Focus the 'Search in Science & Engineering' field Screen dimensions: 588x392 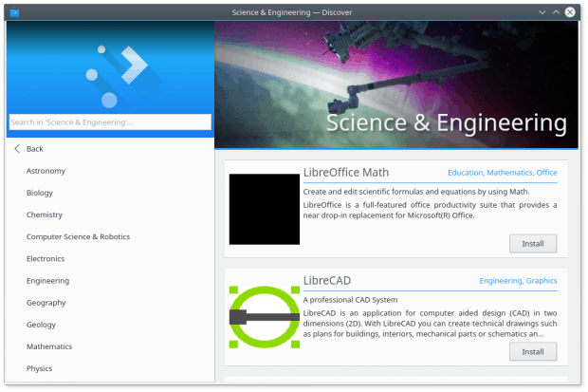[110, 122]
